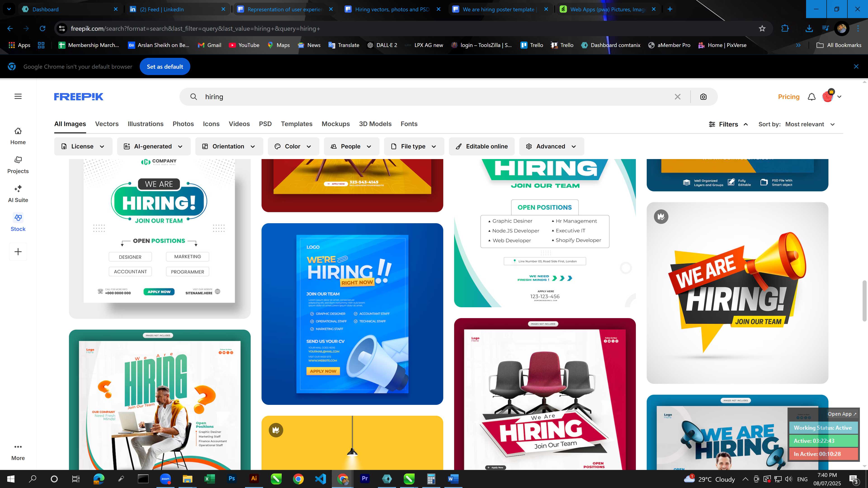Click the search magnifier icon

pos(193,97)
